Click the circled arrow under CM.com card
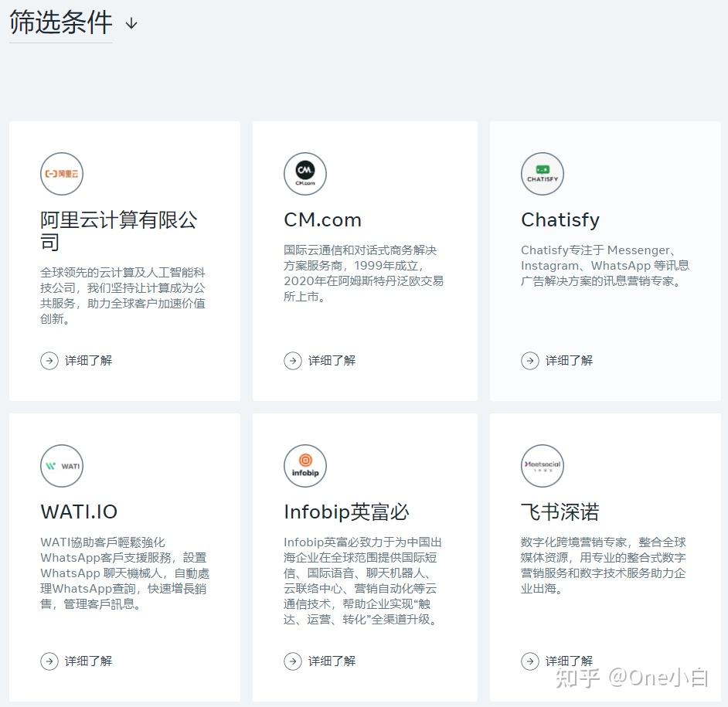 tap(293, 360)
